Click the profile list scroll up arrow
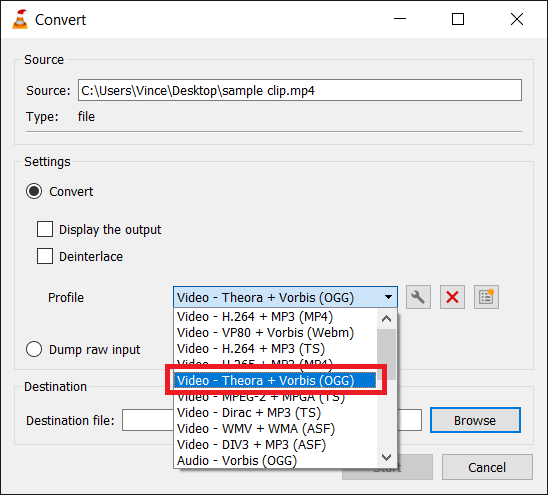The width and height of the screenshot is (548, 495). (x=387, y=319)
